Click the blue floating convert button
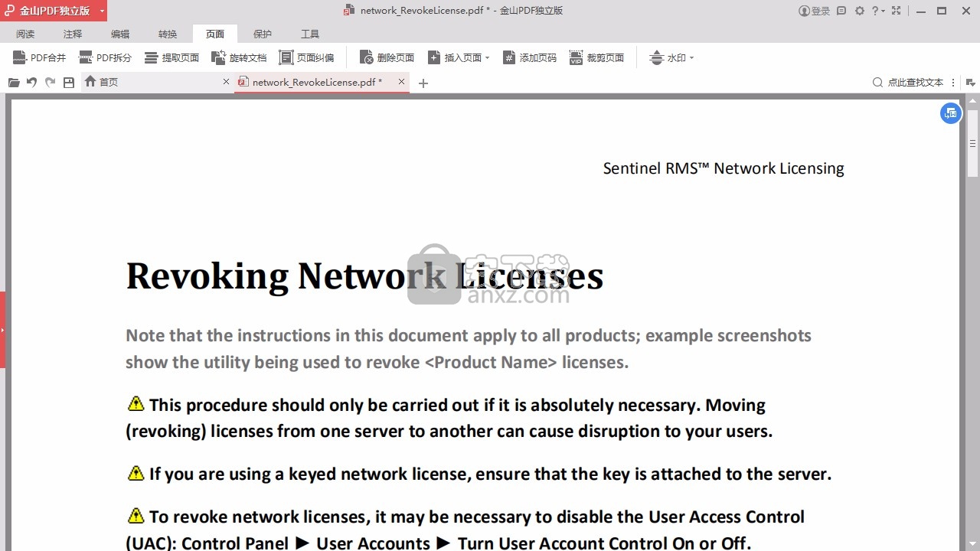This screenshot has width=980, height=551. (x=951, y=113)
